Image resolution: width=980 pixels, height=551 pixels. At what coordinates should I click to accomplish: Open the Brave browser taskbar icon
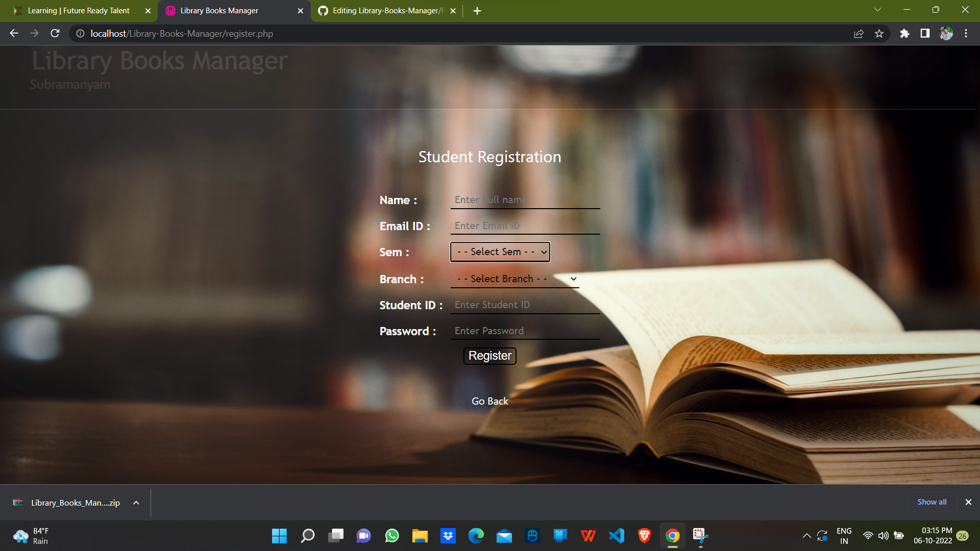point(645,536)
